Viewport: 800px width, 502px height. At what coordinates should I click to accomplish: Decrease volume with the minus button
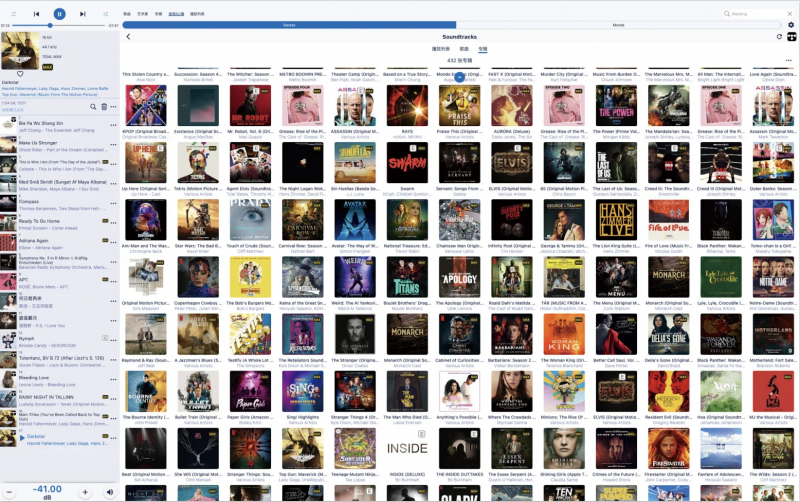tap(9, 492)
